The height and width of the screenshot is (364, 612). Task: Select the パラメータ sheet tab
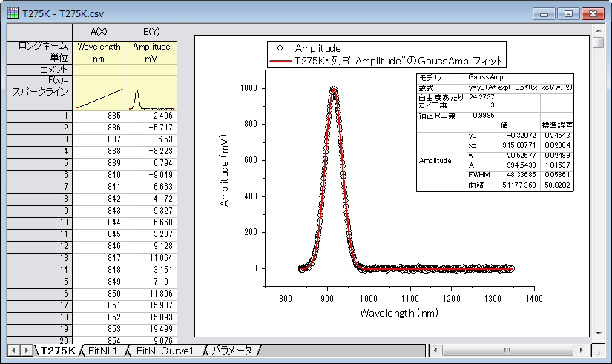tap(232, 351)
